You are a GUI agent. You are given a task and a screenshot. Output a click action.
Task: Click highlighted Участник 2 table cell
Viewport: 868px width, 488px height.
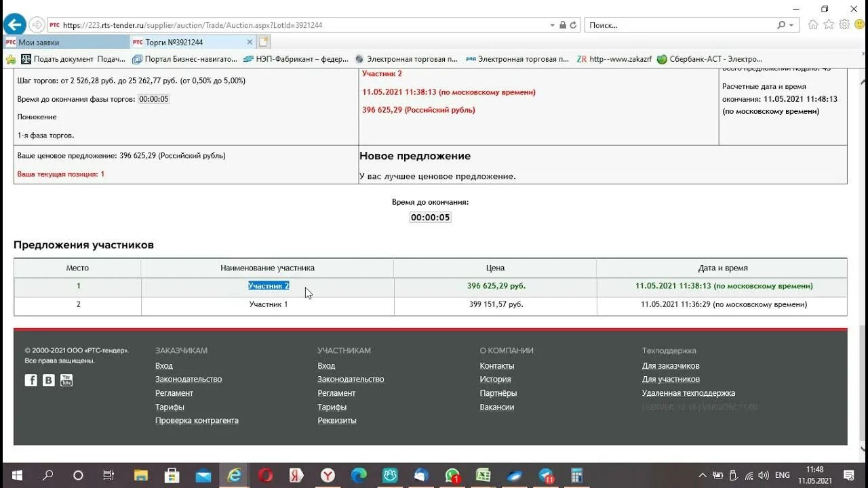(x=269, y=286)
